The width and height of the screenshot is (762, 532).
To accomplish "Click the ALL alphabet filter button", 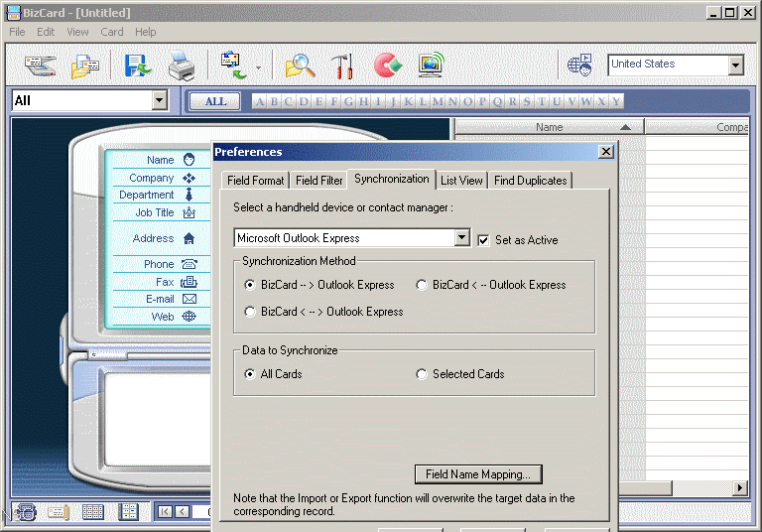I will pyautogui.click(x=215, y=101).
